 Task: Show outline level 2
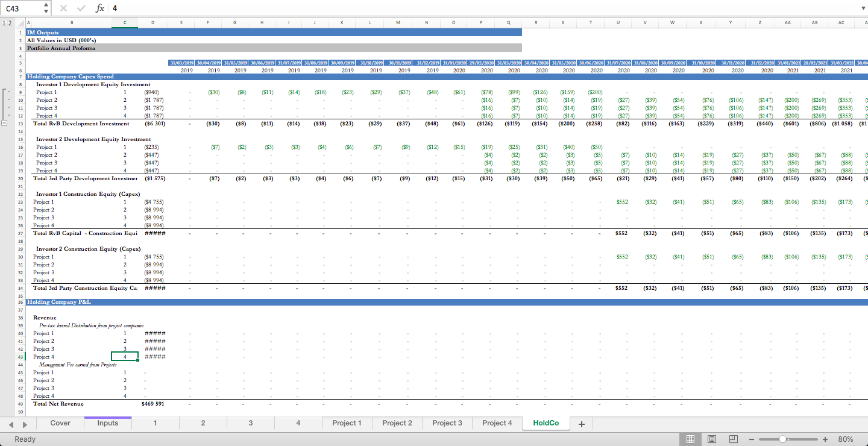[x=9, y=23]
